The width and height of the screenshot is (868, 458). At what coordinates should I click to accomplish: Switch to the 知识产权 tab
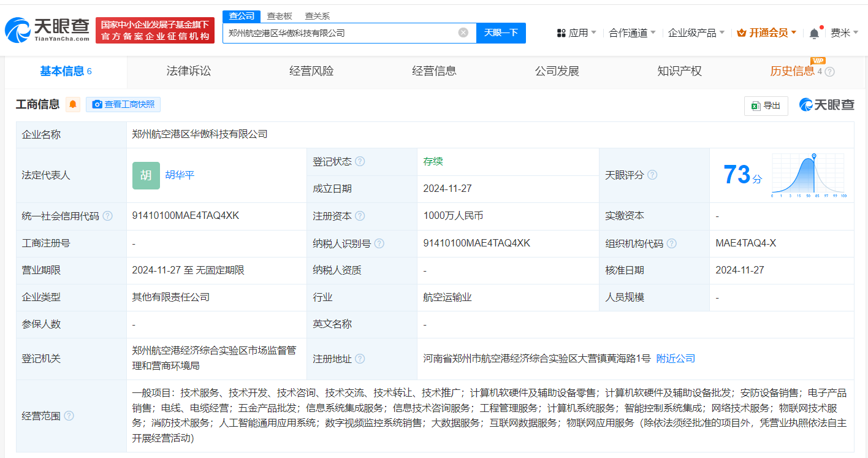(x=679, y=71)
